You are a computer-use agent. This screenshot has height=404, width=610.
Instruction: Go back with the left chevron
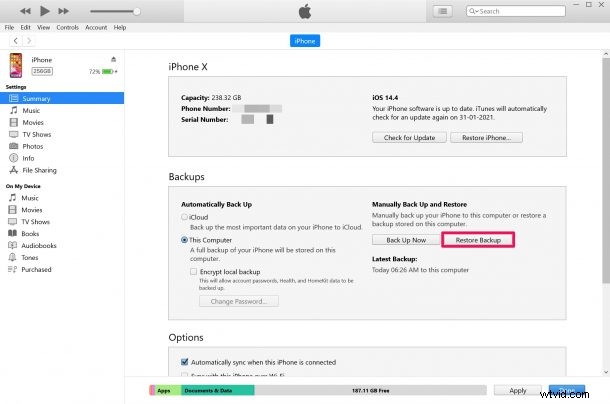[x=16, y=40]
